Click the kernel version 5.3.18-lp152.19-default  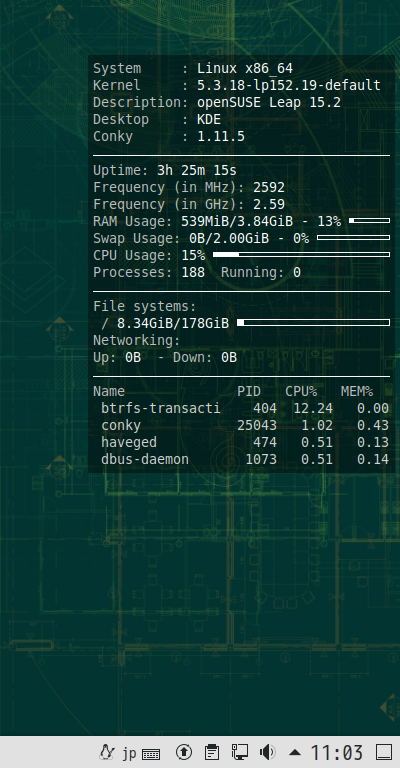pos(289,85)
